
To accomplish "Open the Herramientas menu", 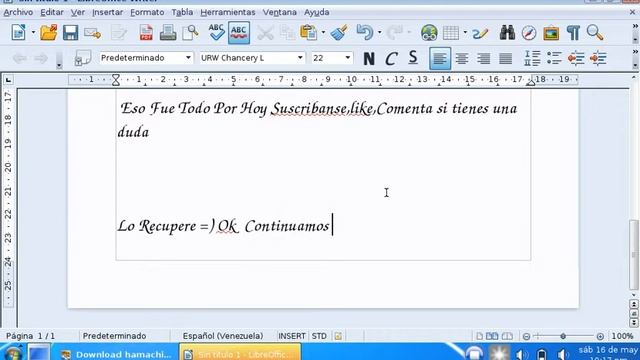I will coord(228,12).
